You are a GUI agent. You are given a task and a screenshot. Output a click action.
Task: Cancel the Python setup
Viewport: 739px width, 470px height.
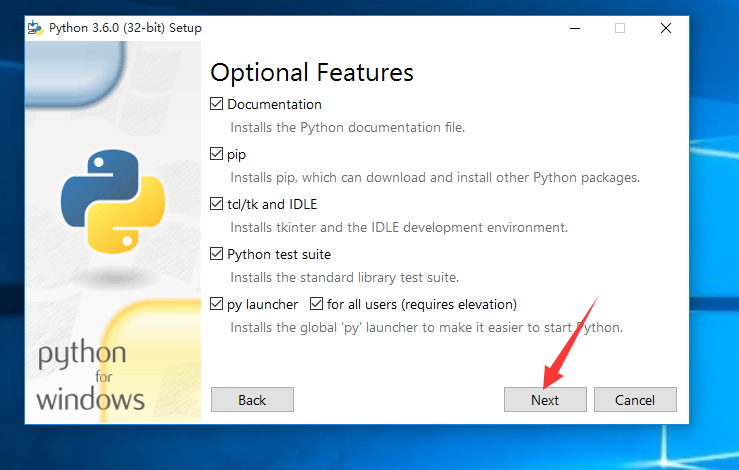point(635,400)
